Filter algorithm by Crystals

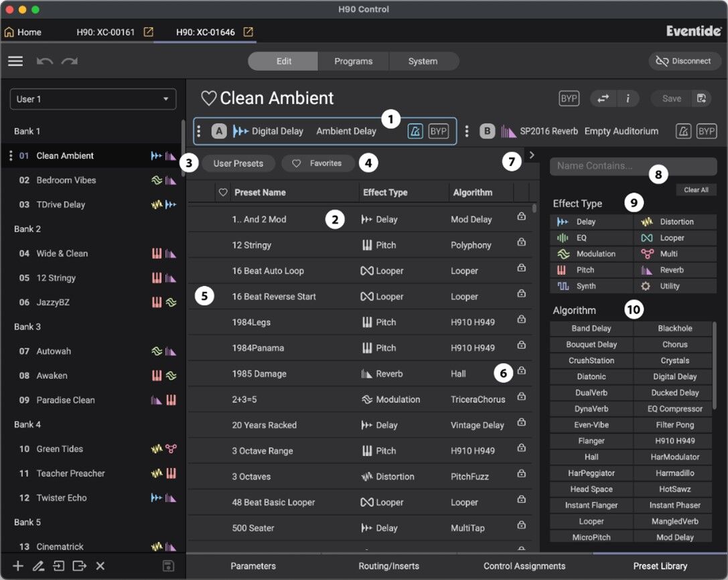pyautogui.click(x=674, y=361)
